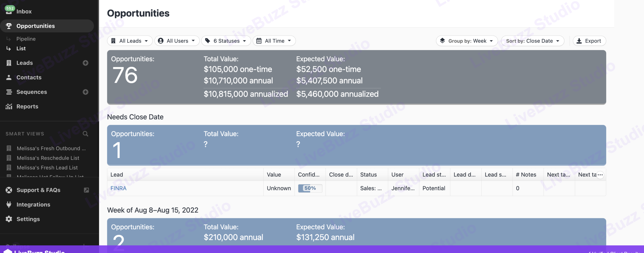Export the opportunities list

pos(589,41)
